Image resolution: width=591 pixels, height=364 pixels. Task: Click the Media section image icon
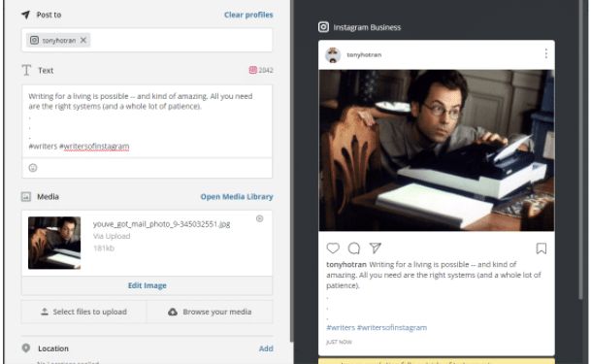tap(26, 197)
